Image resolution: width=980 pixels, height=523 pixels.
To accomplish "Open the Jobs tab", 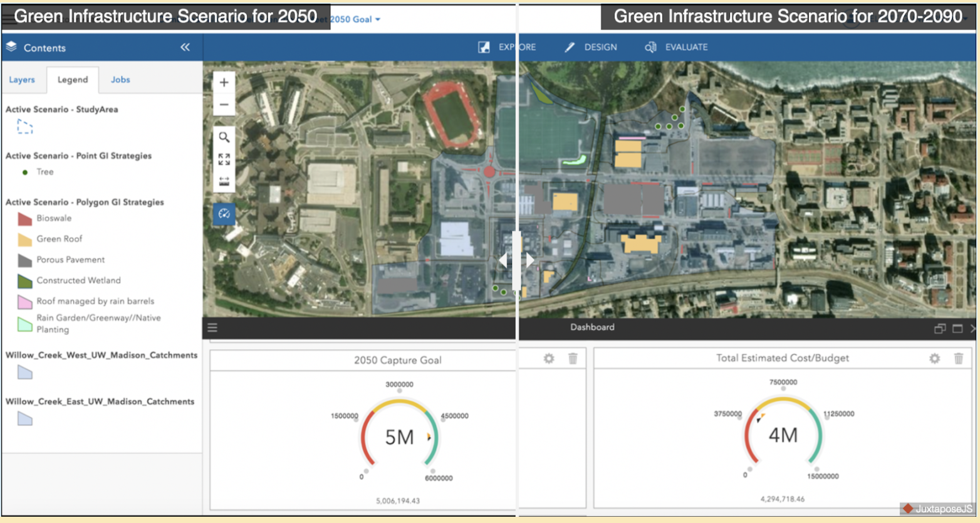I will 120,80.
